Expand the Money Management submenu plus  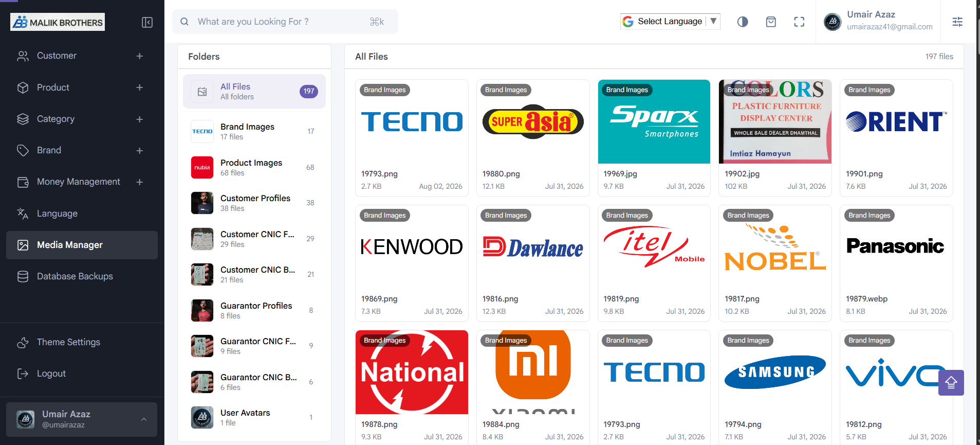[x=140, y=182]
